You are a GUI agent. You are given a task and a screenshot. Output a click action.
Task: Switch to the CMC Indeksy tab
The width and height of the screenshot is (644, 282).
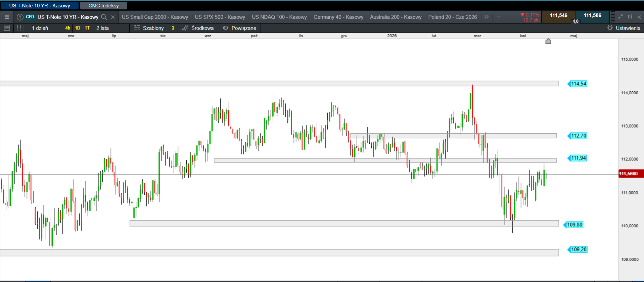103,6
